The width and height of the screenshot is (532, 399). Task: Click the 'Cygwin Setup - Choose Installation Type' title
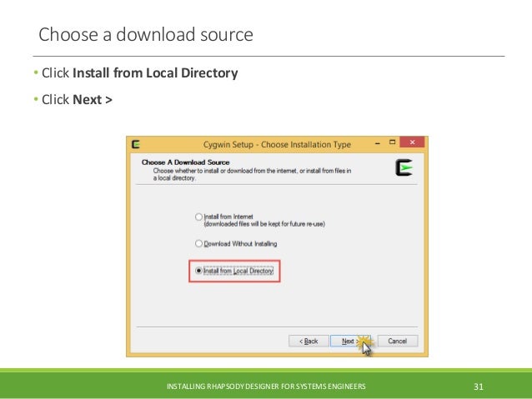pos(277,144)
